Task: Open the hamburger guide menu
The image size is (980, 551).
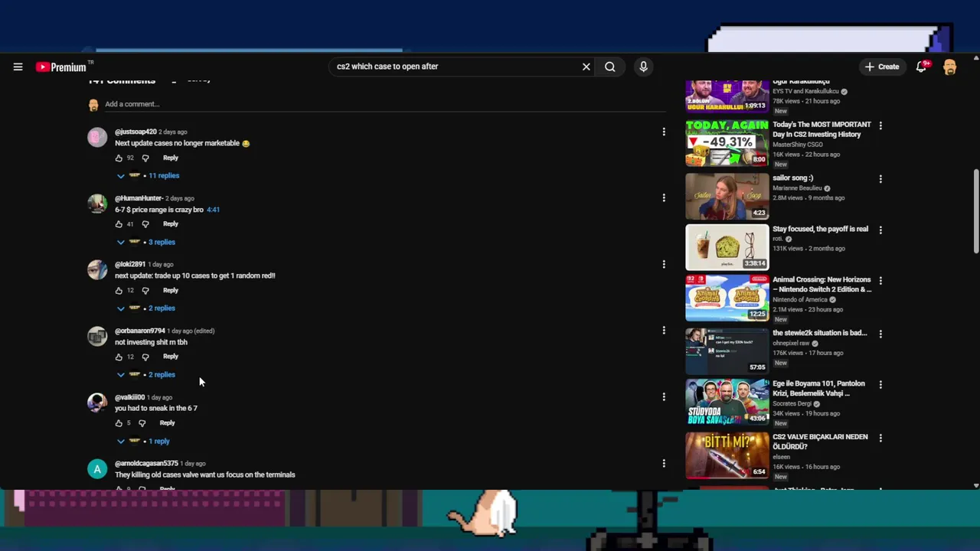Action: [18, 67]
